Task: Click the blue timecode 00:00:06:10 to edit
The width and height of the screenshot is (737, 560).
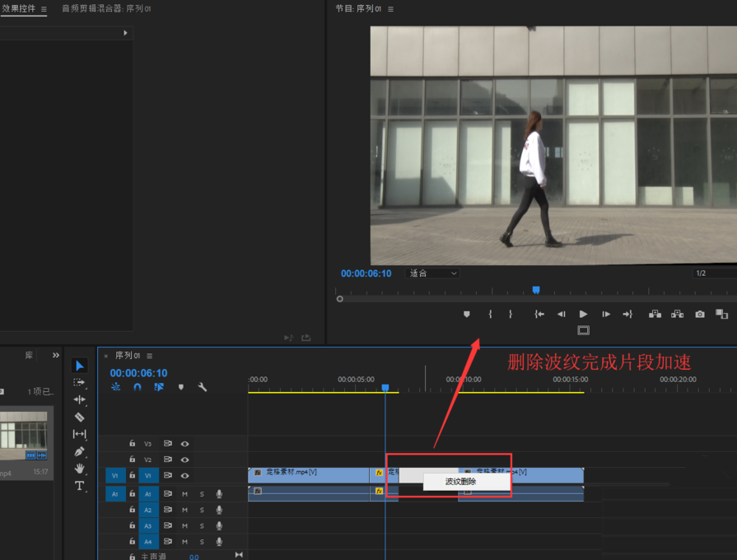Action: [x=138, y=372]
